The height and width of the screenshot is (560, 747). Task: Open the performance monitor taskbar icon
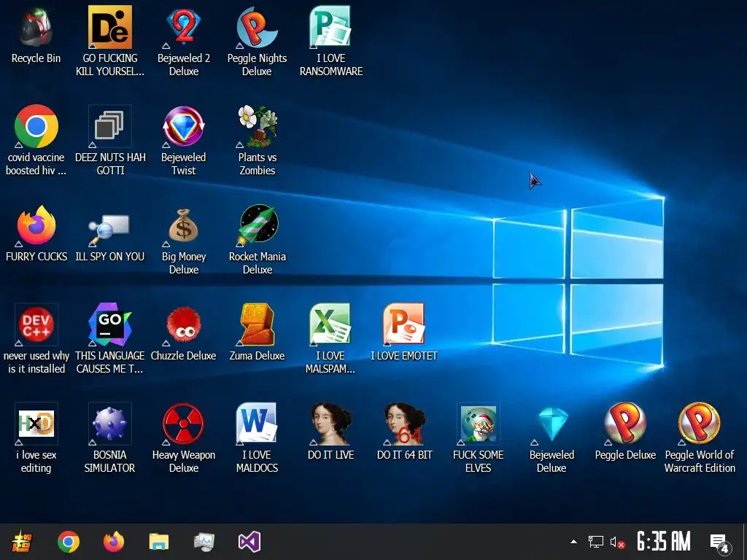click(x=204, y=542)
